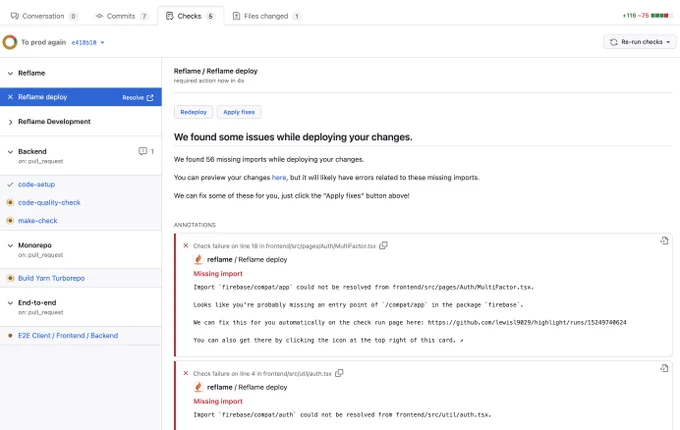
Task: Copy the MultiFactor.tsx file path
Action: coord(383,246)
